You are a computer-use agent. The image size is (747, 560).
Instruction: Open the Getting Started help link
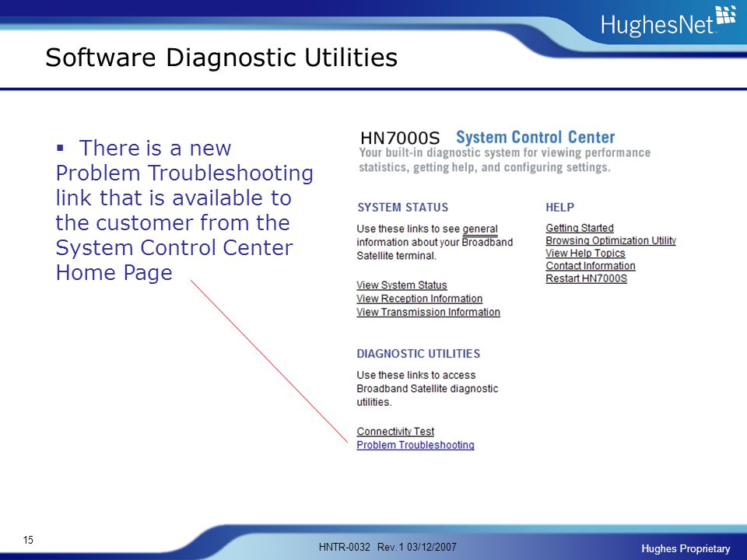[579, 228]
